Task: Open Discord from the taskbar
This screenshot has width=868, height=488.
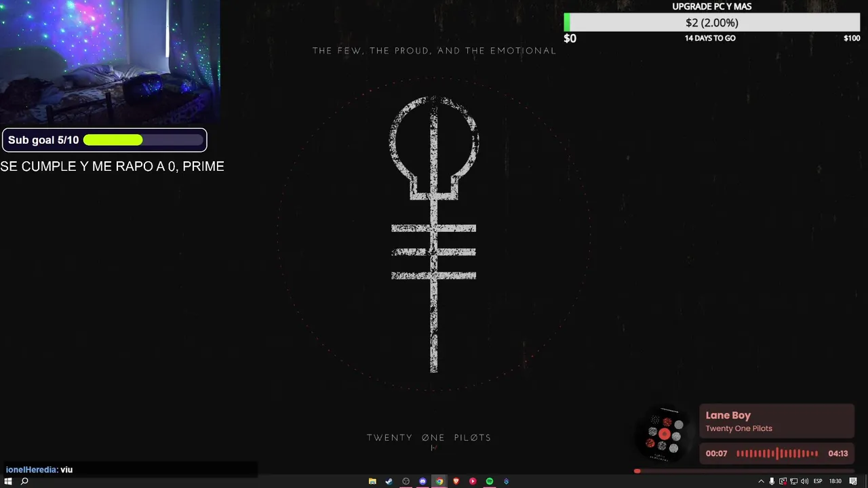Action: pyautogui.click(x=422, y=481)
